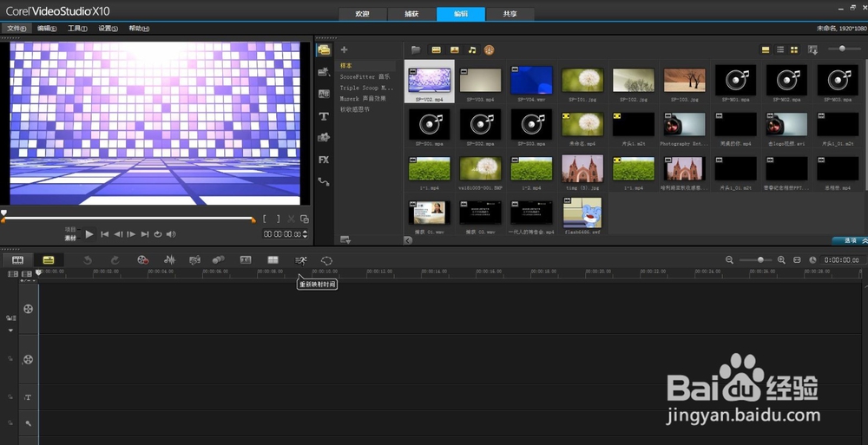The height and width of the screenshot is (445, 868).
Task: Toggle video files display in library
Action: pyautogui.click(x=437, y=49)
